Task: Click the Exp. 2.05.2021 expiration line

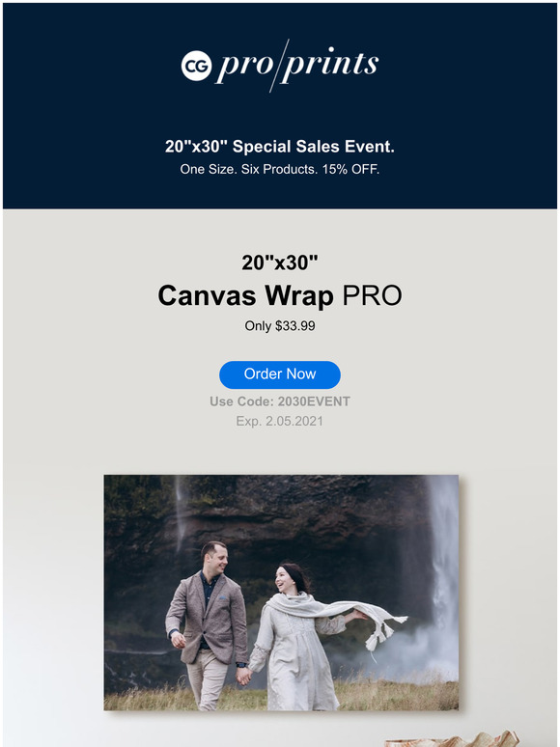Action: (x=280, y=421)
